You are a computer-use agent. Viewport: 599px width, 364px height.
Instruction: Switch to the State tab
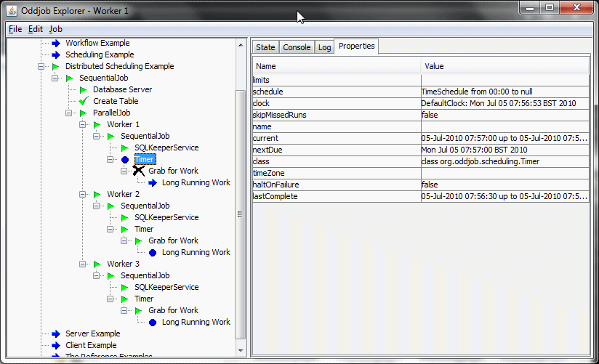(265, 47)
